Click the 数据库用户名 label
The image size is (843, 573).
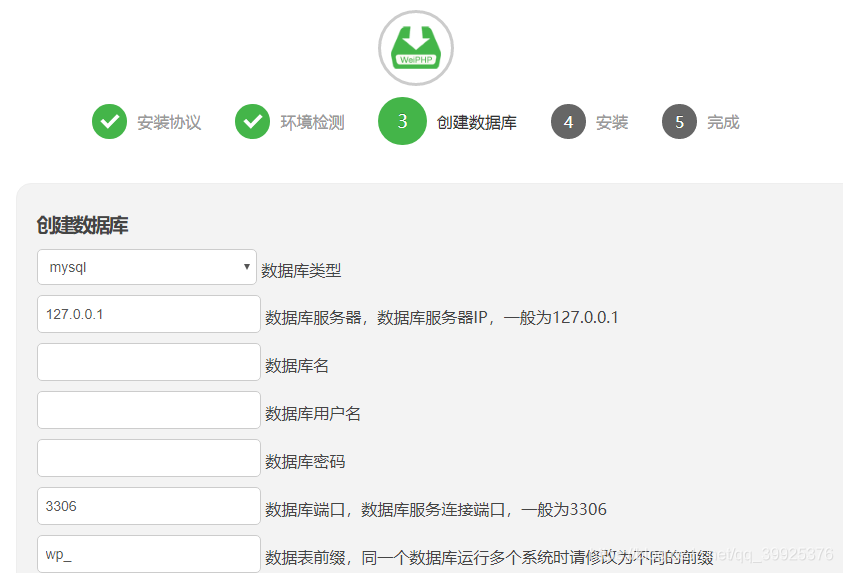313,414
